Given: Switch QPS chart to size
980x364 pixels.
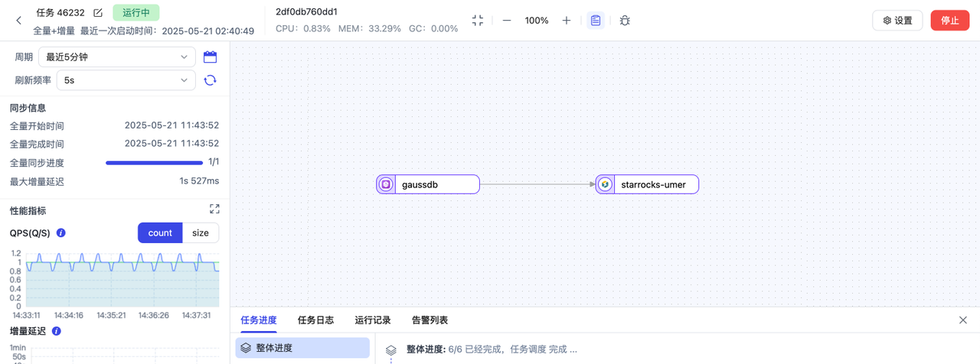Looking at the screenshot, I should tap(200, 232).
